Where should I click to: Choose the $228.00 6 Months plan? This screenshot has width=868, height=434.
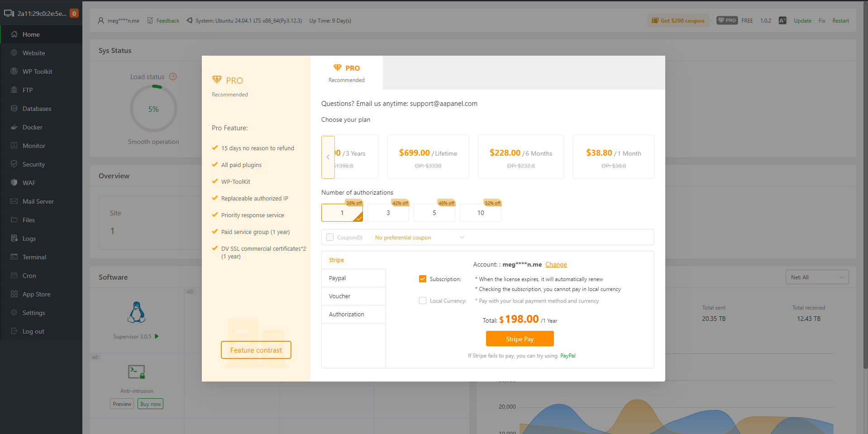[521, 157]
